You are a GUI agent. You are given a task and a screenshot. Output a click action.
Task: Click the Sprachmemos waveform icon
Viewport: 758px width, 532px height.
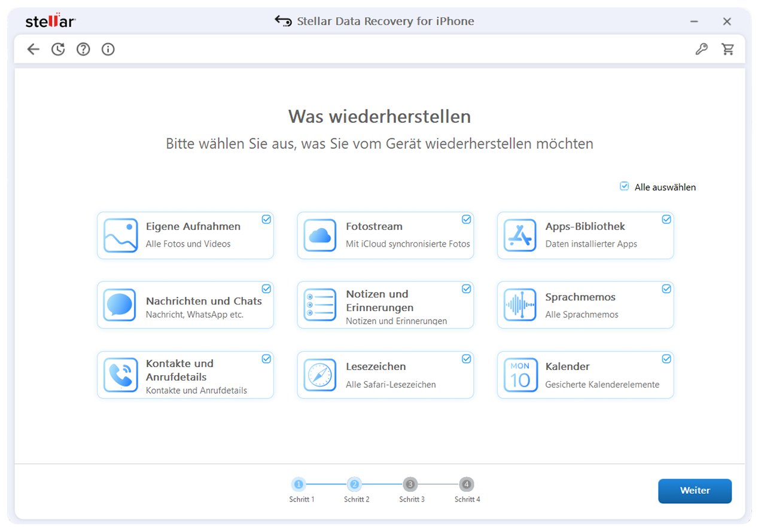520,305
